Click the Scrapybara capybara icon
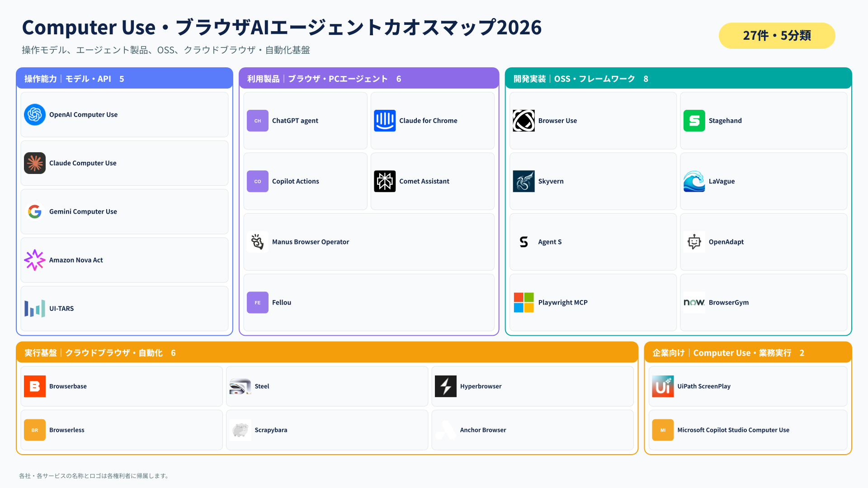Screen dimensions: 868x488 coord(240,430)
